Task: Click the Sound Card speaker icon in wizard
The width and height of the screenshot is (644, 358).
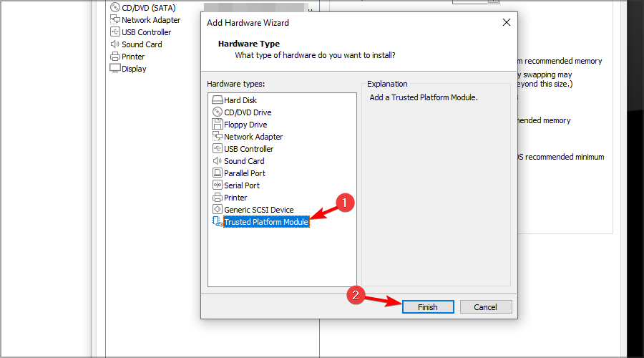Action: (x=218, y=161)
